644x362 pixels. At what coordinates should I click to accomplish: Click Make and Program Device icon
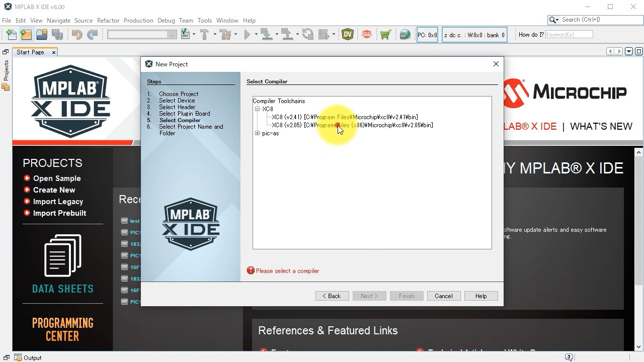coord(266,35)
